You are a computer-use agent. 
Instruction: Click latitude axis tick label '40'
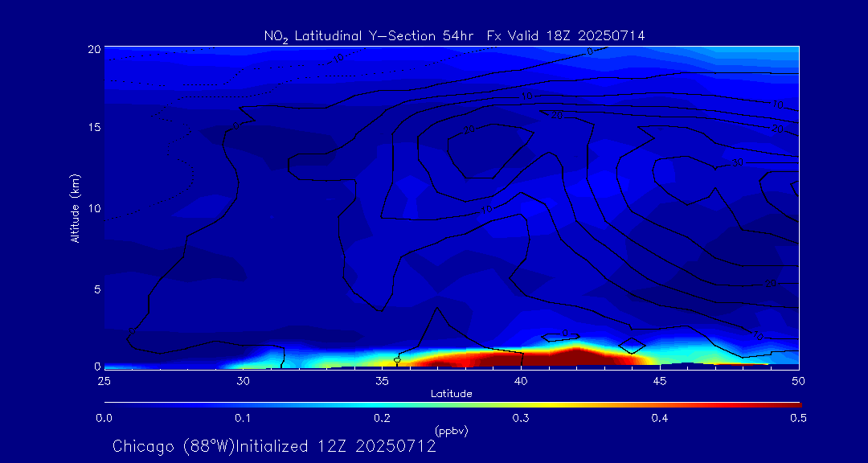(521, 381)
